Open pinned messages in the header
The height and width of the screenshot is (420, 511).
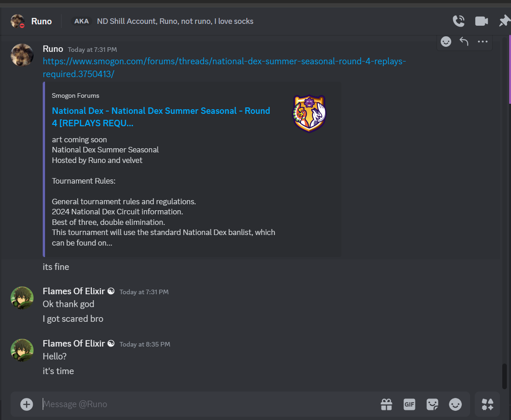[504, 21]
